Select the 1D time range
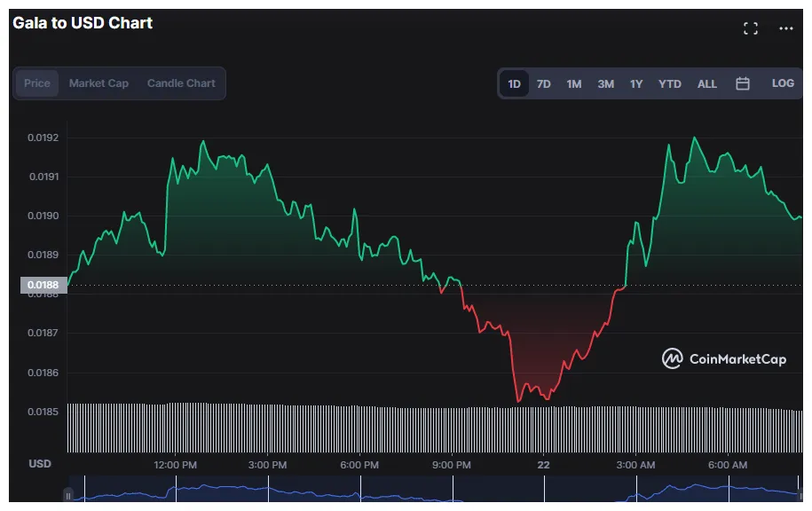Screen dimensions: 812x511 tap(515, 84)
